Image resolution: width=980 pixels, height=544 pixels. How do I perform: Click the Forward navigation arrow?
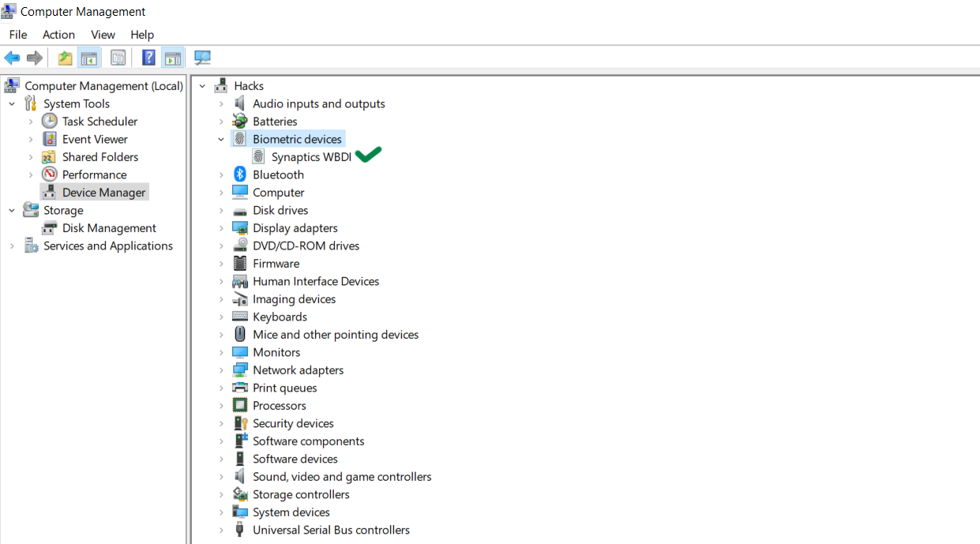click(x=34, y=57)
